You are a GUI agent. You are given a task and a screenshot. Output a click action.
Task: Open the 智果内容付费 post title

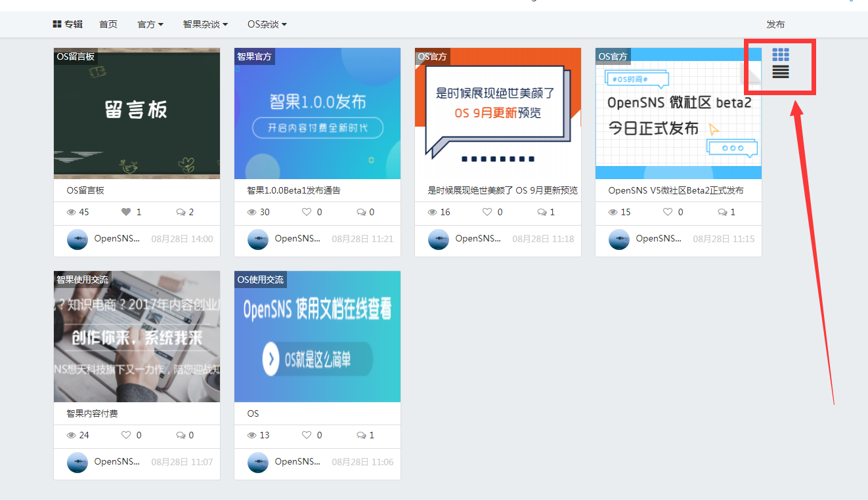[x=92, y=413]
